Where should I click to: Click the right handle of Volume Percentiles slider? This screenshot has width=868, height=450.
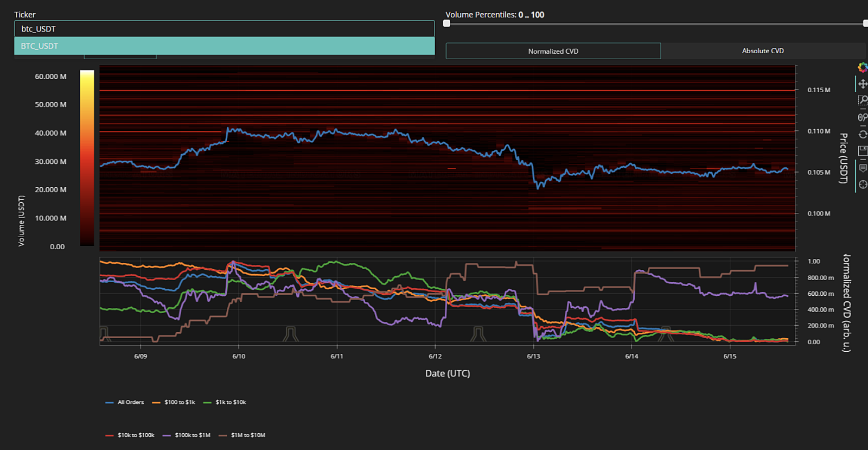click(x=865, y=23)
